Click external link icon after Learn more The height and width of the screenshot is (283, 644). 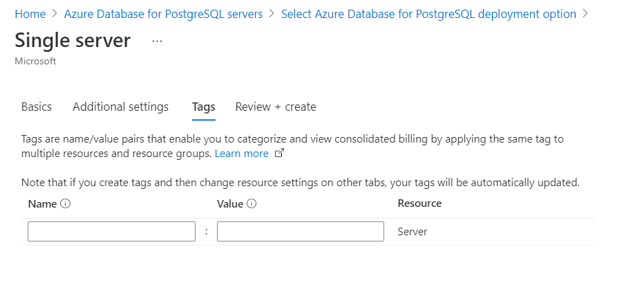coord(280,154)
